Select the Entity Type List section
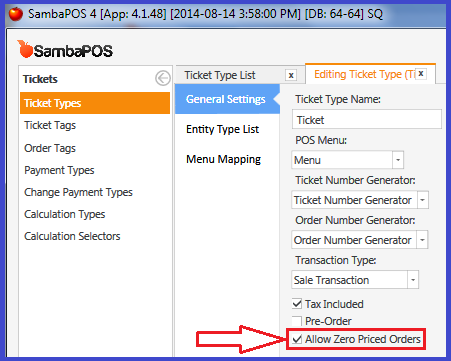This screenshot has width=451, height=361. click(x=222, y=129)
